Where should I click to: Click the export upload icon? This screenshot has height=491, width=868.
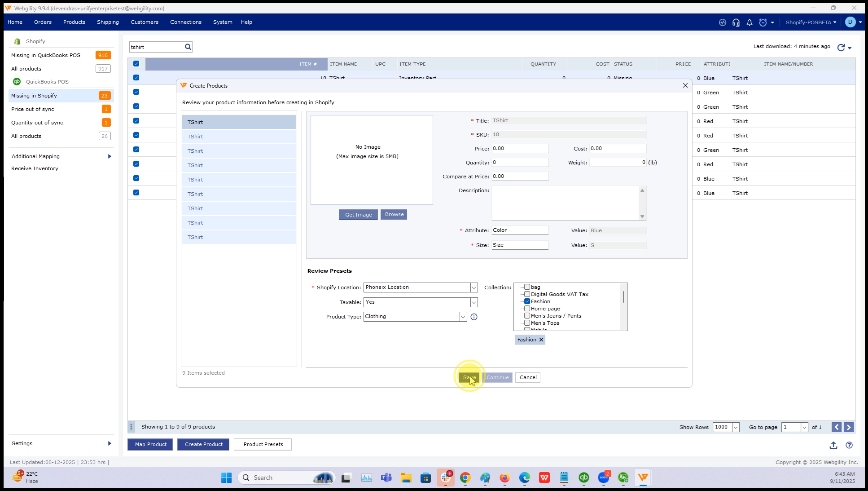coord(833,445)
